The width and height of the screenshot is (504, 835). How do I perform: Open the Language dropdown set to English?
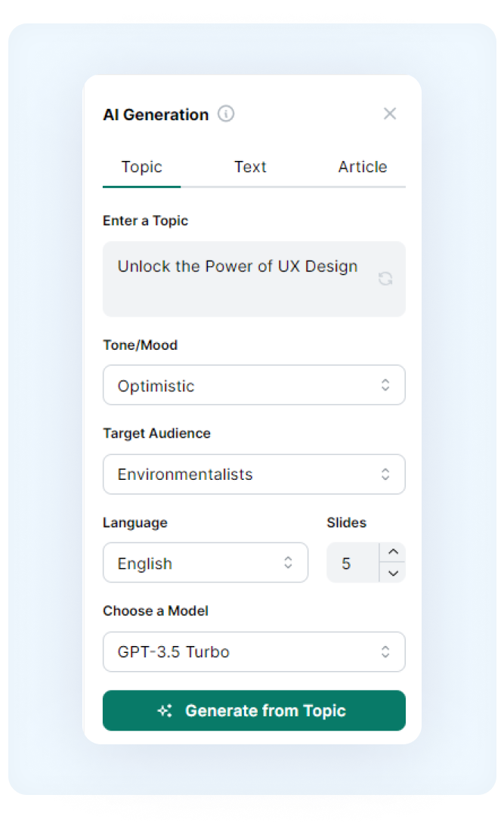click(x=205, y=563)
